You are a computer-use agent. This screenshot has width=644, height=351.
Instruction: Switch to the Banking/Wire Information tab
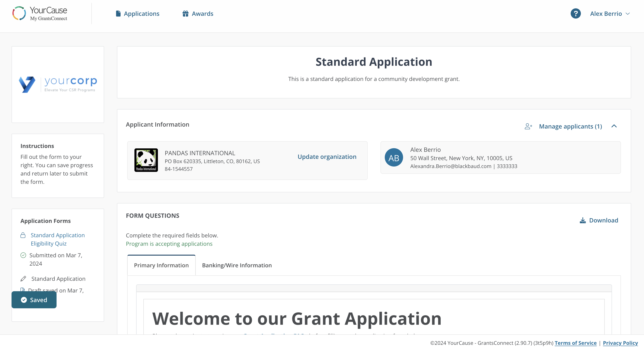tap(237, 265)
